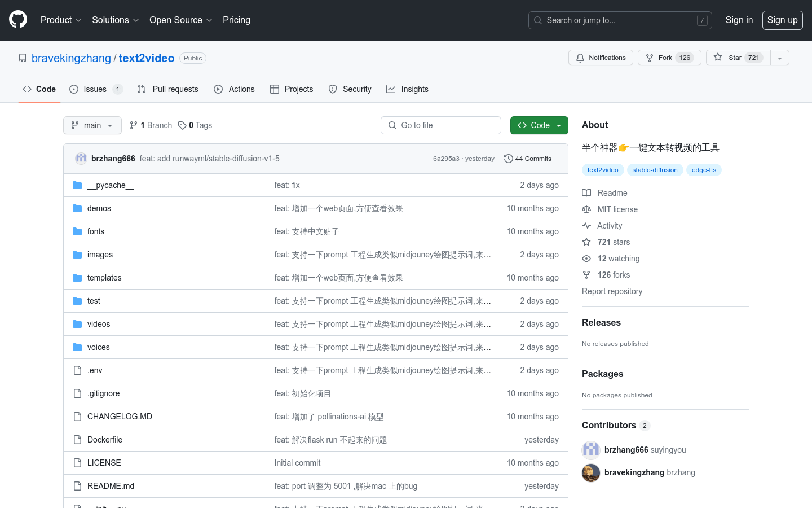Click the GitHub logo home icon
Viewport: 812px width, 508px height.
18,20
